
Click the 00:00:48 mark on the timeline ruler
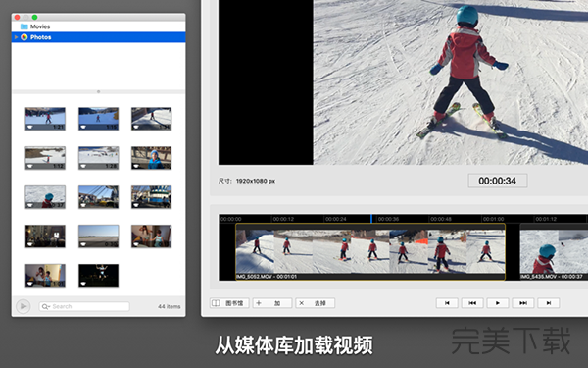(441, 219)
